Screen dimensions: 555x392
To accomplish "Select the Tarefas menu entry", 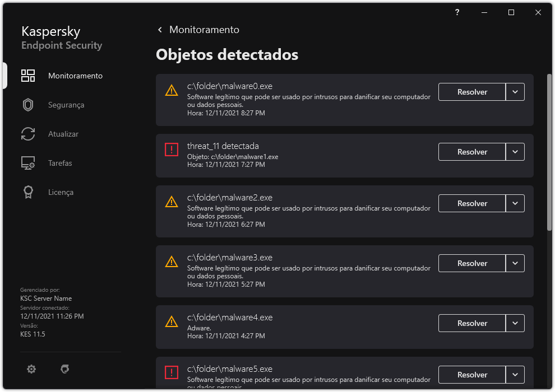I will [59, 163].
